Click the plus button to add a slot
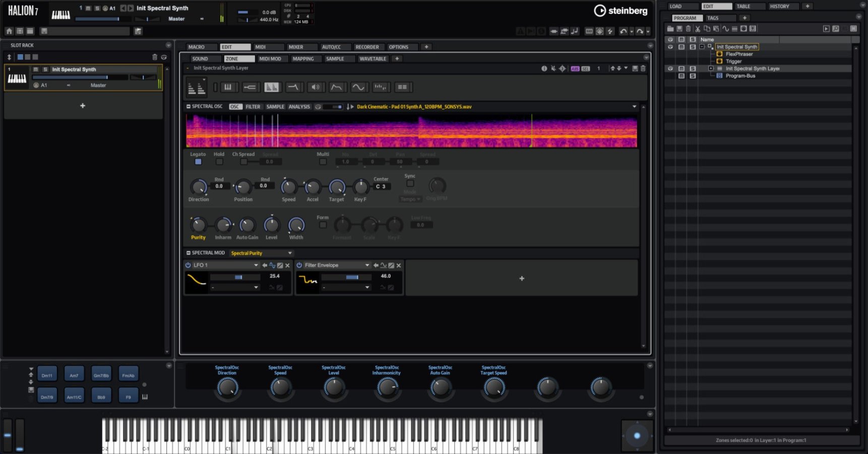Screen dimensions: 868x454 coord(83,105)
